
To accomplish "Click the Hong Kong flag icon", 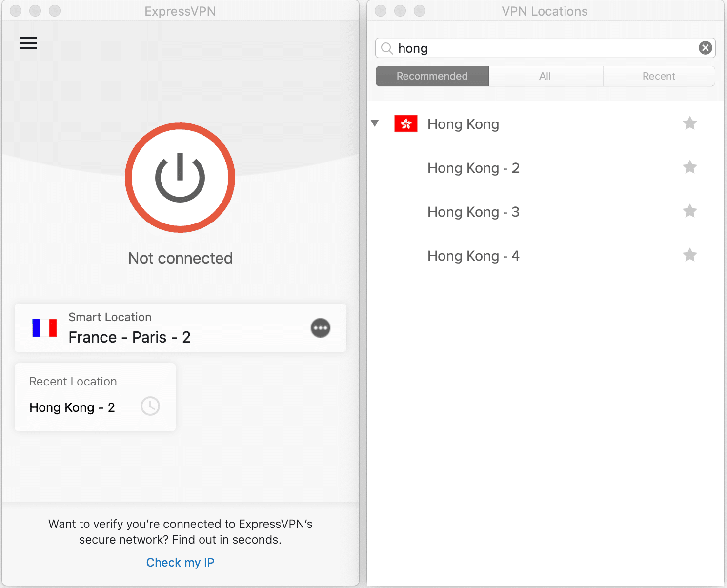I will coord(406,124).
